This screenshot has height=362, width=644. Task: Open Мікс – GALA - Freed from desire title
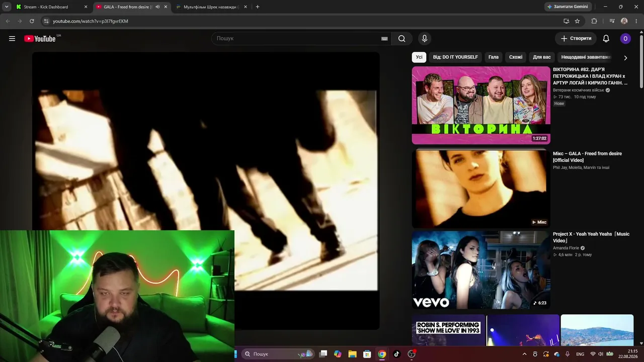tap(587, 157)
